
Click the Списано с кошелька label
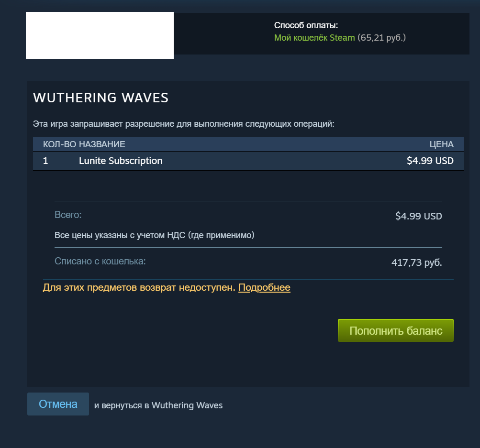tap(100, 261)
